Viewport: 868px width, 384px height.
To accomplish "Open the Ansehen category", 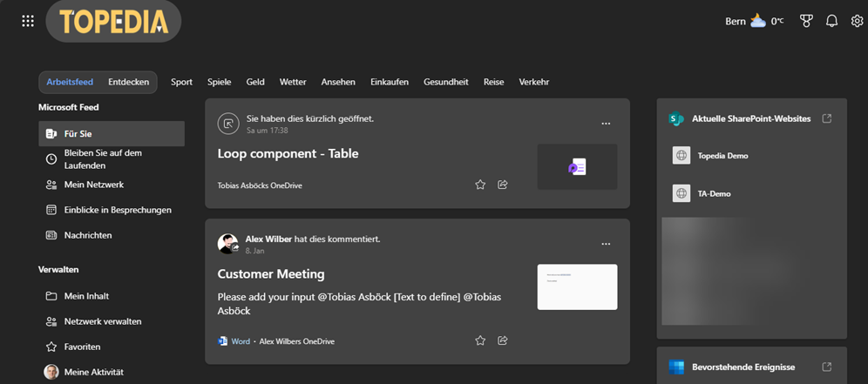I will click(x=338, y=82).
